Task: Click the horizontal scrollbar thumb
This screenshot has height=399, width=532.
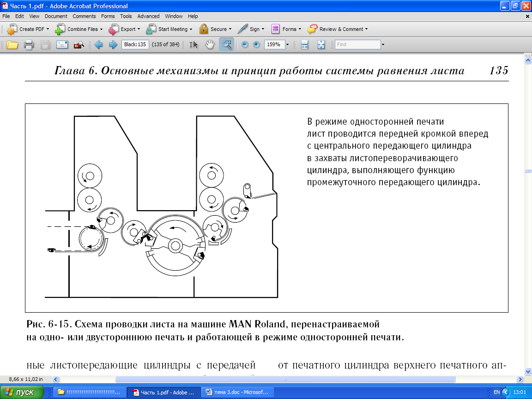Action: (285, 379)
